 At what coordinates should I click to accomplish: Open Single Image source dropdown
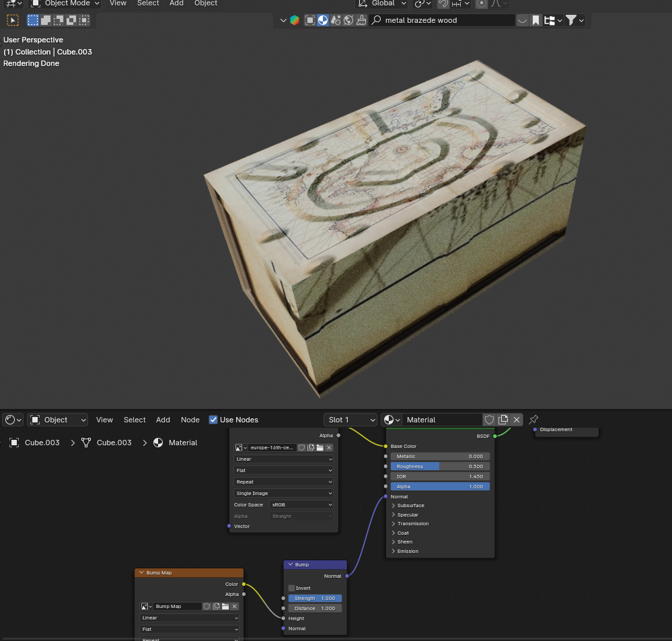coord(283,493)
